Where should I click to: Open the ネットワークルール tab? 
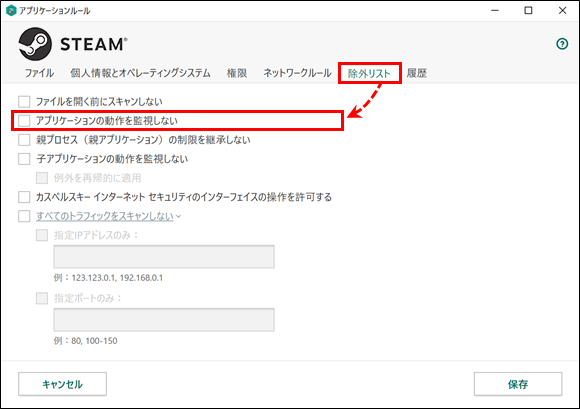pyautogui.click(x=297, y=73)
